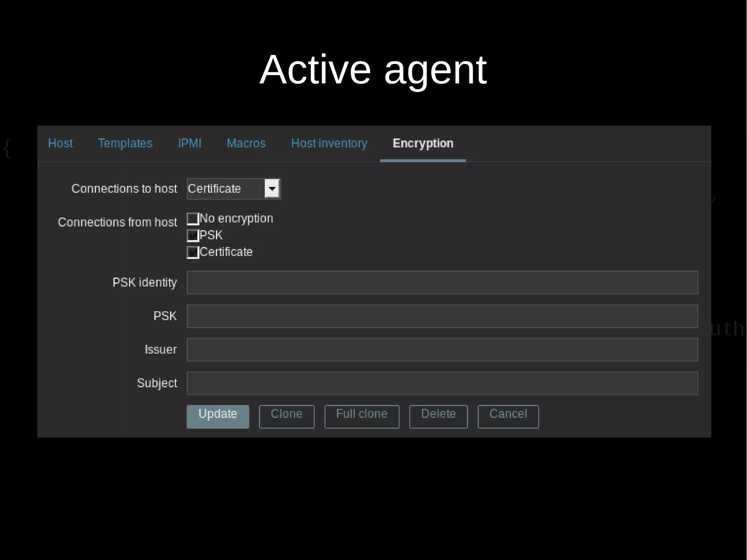
Task: Click the Connections to host label
Action: click(124, 189)
